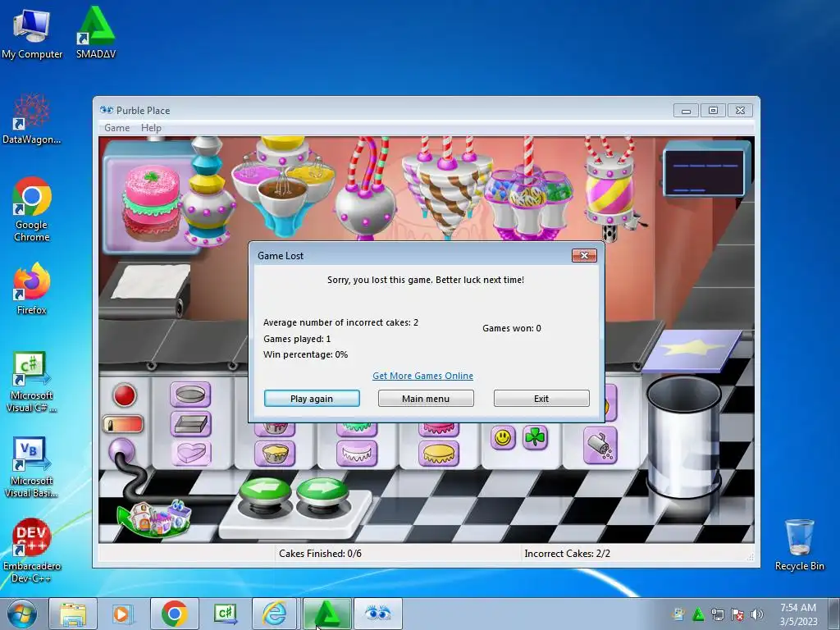840x630 pixels.
Task: Click the Action Center flag tray icon
Action: click(737, 614)
